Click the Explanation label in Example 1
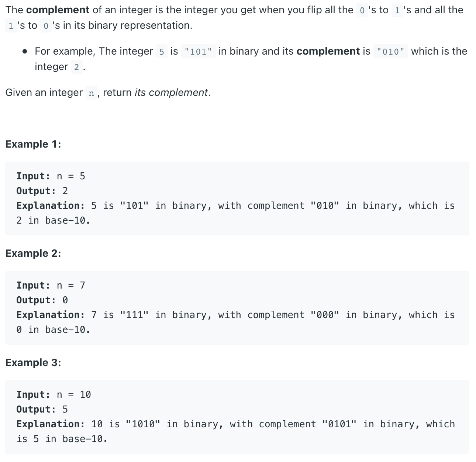 (51, 206)
